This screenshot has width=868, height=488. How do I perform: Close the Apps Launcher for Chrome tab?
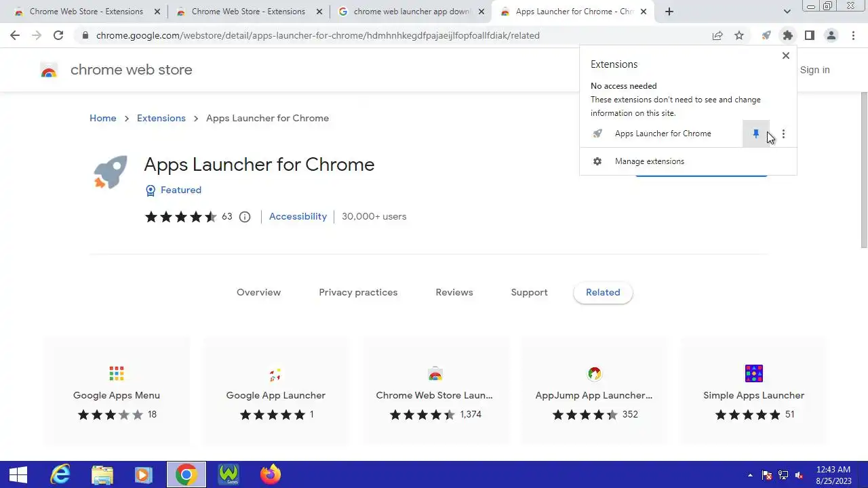coord(643,12)
